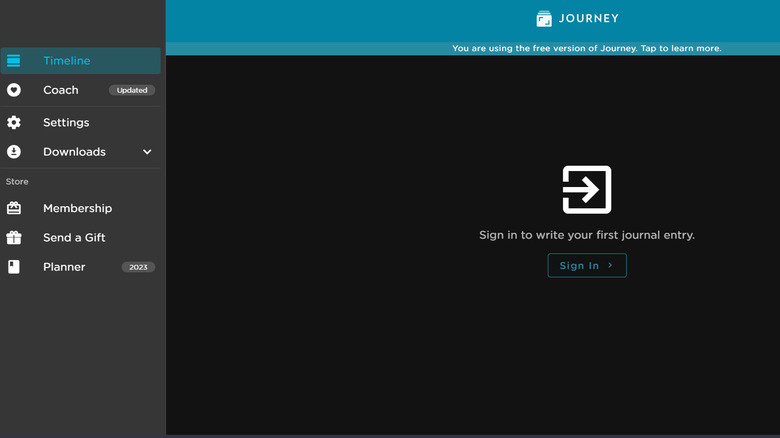This screenshot has height=438, width=780.
Task: Click the Send a Gift box icon
Action: pos(13,237)
